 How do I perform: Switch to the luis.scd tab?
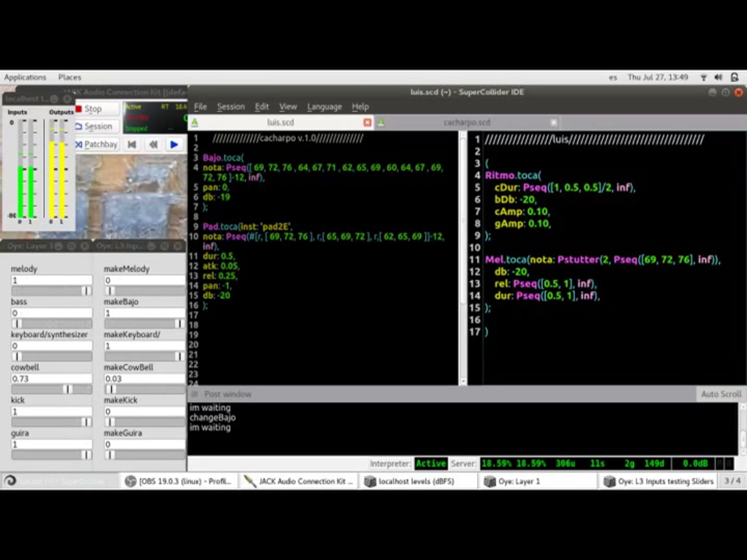coord(281,122)
